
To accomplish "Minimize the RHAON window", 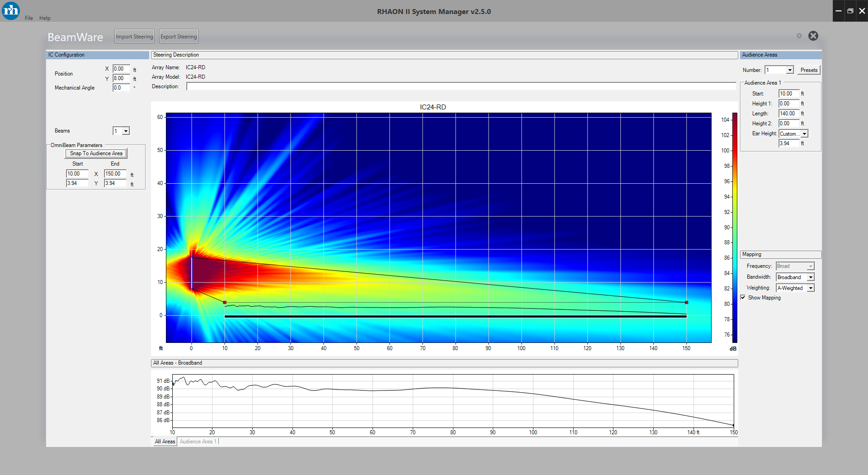I will (838, 11).
